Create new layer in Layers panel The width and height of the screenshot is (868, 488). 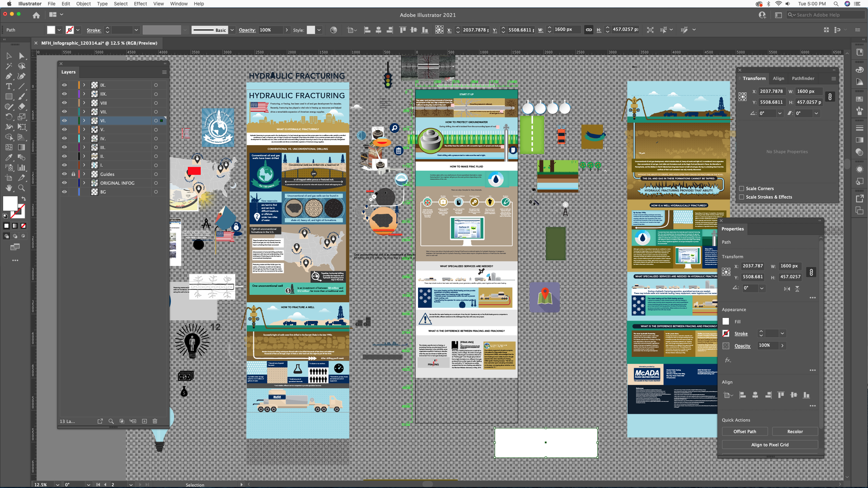tap(144, 421)
